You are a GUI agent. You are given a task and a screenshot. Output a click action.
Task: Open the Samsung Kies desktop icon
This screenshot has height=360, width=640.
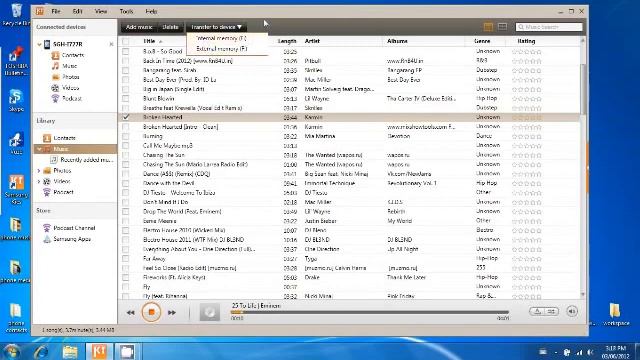point(16,190)
